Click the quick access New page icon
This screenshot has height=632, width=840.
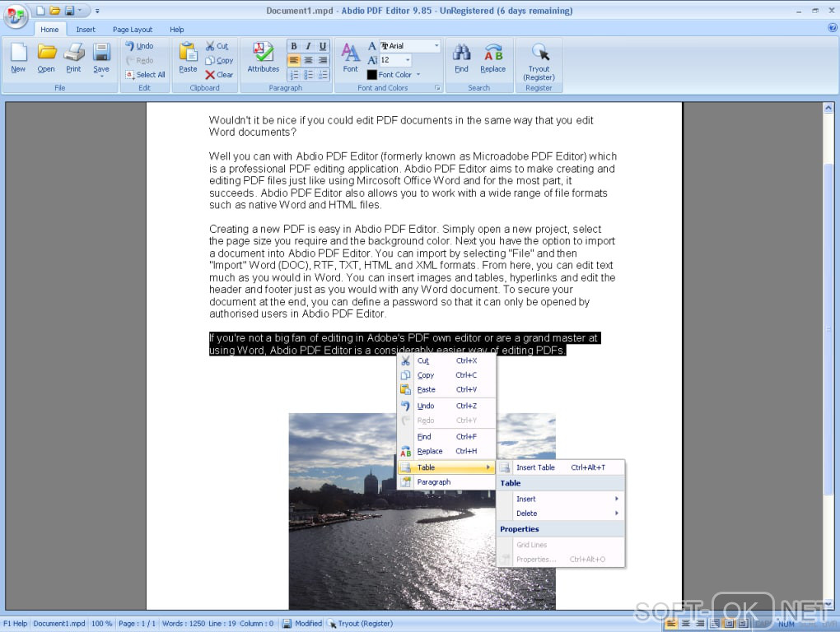(40, 10)
